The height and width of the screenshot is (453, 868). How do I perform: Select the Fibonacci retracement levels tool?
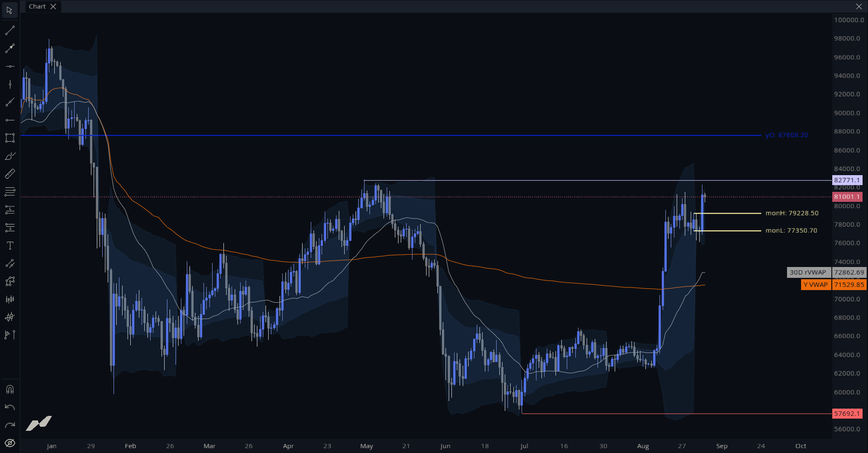(9, 192)
